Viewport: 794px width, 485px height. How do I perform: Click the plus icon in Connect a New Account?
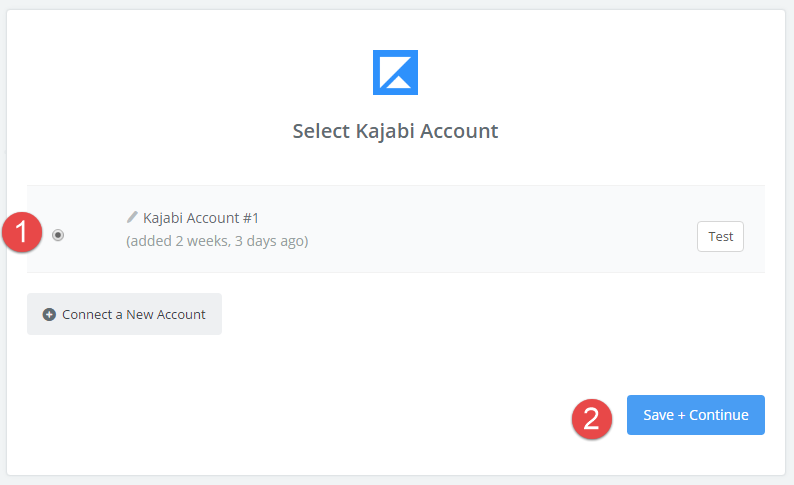click(49, 314)
